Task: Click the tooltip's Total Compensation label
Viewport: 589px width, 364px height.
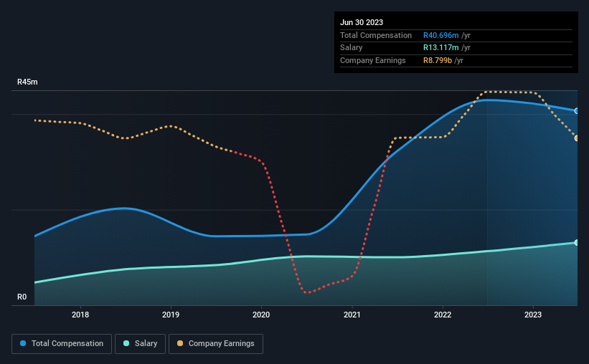Action: [376, 35]
